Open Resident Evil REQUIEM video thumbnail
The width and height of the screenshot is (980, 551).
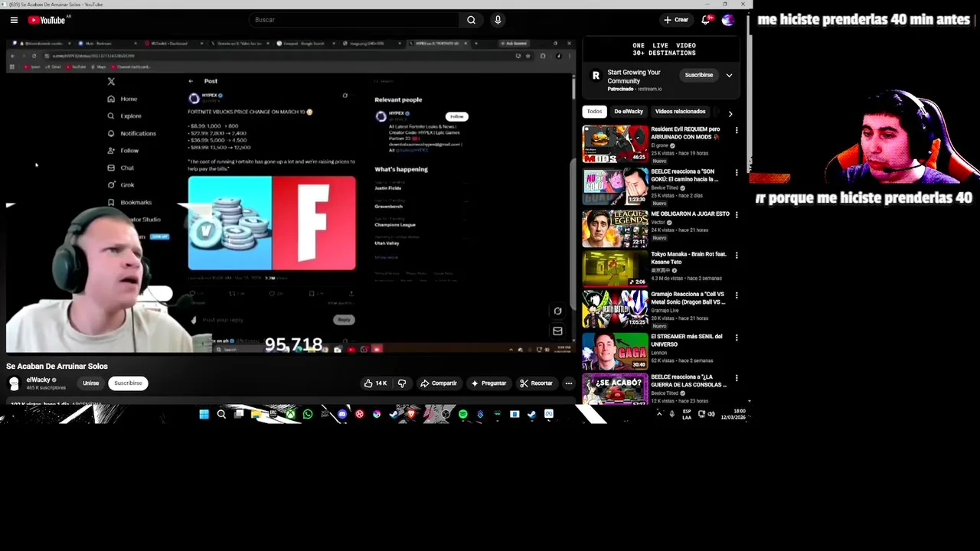click(615, 144)
